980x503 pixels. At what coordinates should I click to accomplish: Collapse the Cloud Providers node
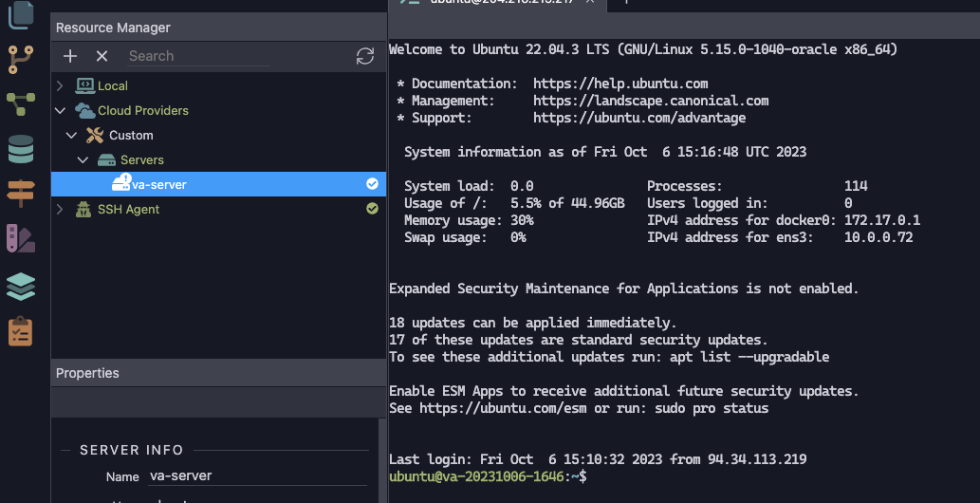[x=60, y=111]
